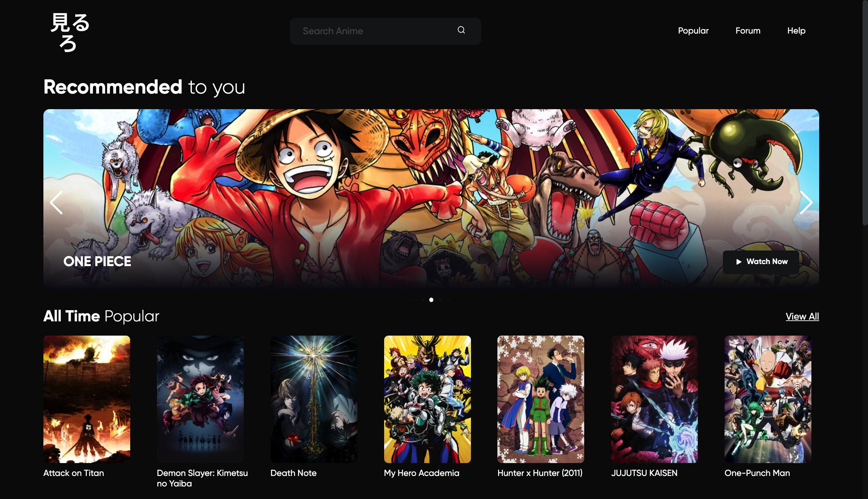Open the Help menu link
The width and height of the screenshot is (868, 499).
[x=796, y=31]
